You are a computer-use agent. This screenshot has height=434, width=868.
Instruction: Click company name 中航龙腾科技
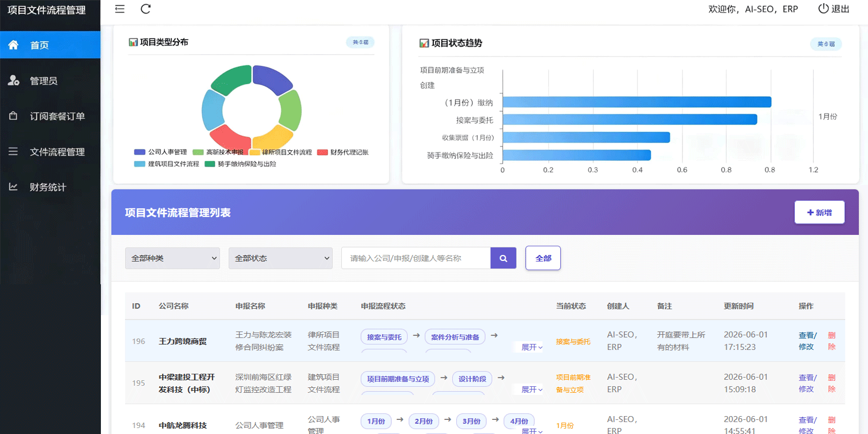point(183,425)
